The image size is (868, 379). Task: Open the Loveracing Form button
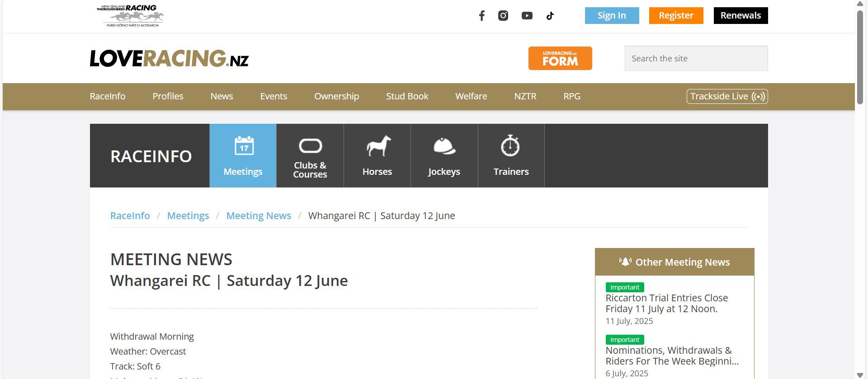tap(560, 58)
